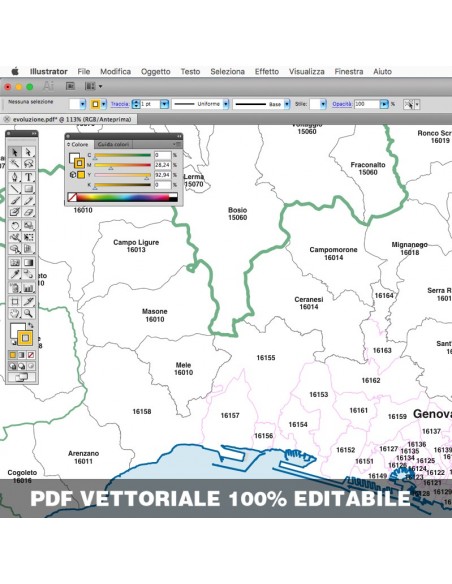This screenshot has width=452, height=584.
Task: Switch to the Guida colori tab
Action: pyautogui.click(x=113, y=145)
